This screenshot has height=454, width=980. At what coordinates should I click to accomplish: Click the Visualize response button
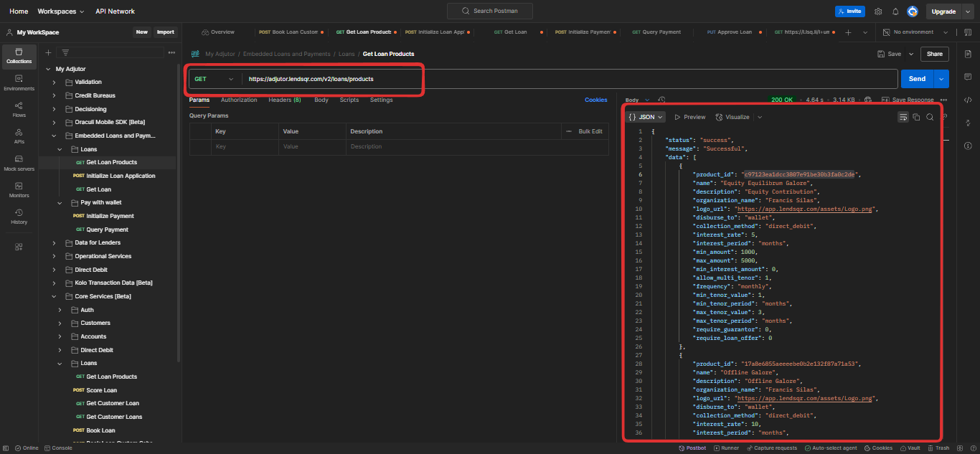point(732,117)
